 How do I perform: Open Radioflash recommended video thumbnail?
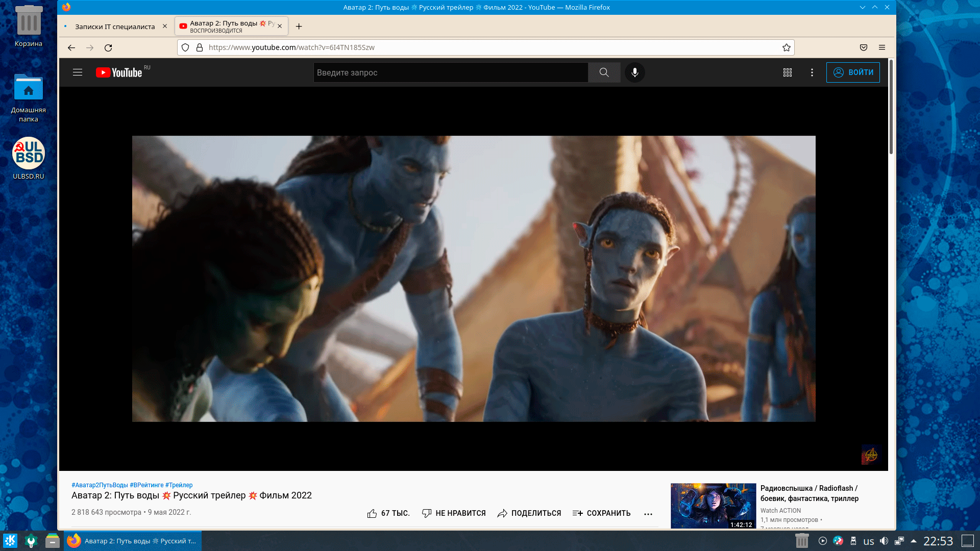tap(713, 505)
